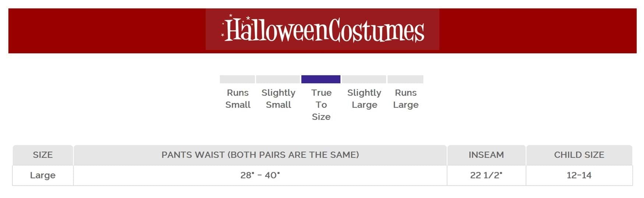Click the HalloweenCostumes logo
The height and width of the screenshot is (198, 644).
[322, 29]
